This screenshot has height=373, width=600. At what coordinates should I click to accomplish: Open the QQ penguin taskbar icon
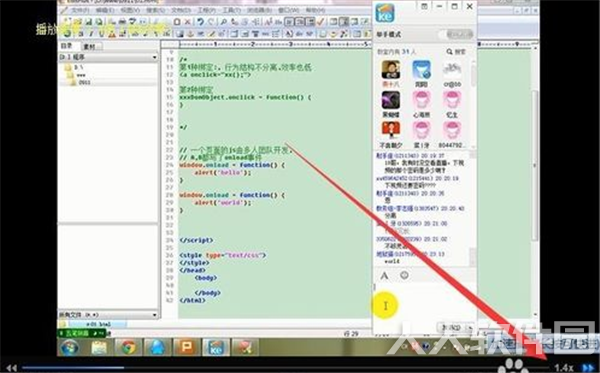[157, 347]
